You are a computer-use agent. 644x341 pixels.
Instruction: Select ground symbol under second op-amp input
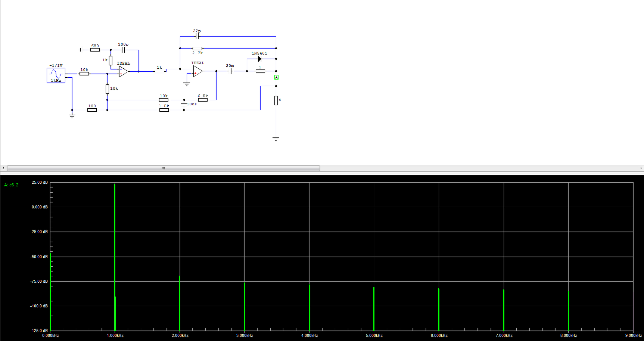pyautogui.click(x=187, y=84)
